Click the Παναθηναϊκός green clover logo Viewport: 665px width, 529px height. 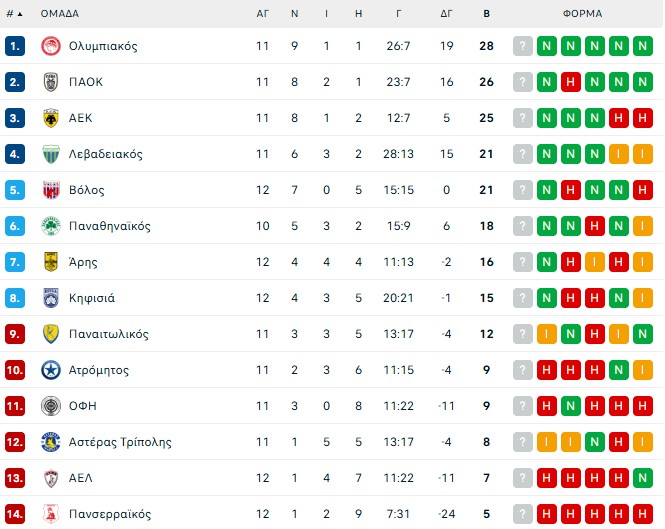(51, 226)
